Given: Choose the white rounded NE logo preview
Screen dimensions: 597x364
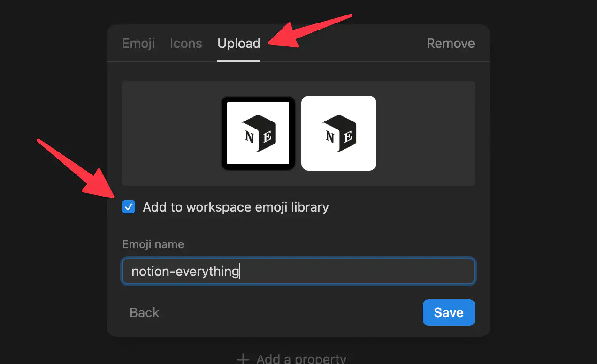Looking at the screenshot, I should (339, 133).
